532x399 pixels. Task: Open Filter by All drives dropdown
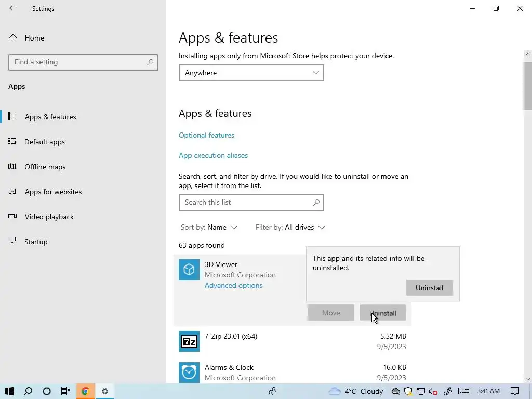pos(290,228)
